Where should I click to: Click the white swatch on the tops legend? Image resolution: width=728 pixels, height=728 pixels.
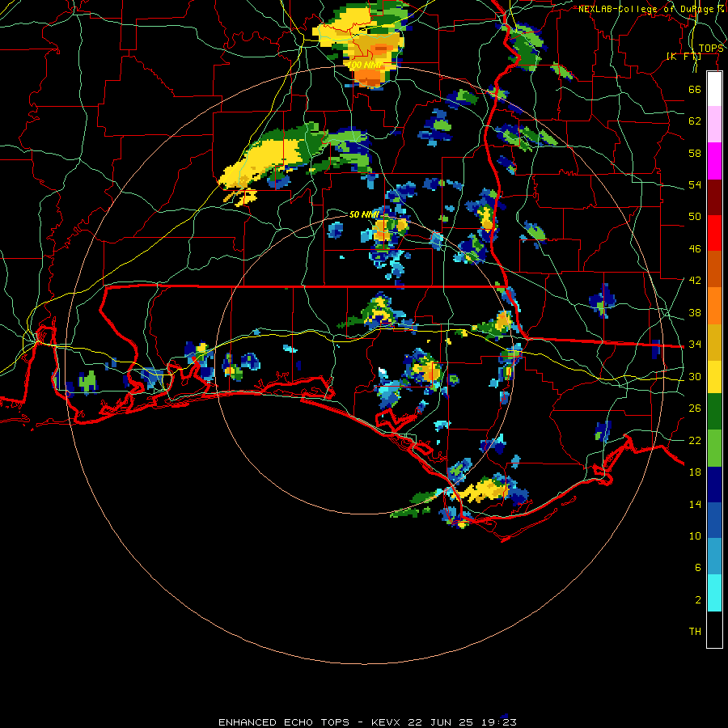714,89
